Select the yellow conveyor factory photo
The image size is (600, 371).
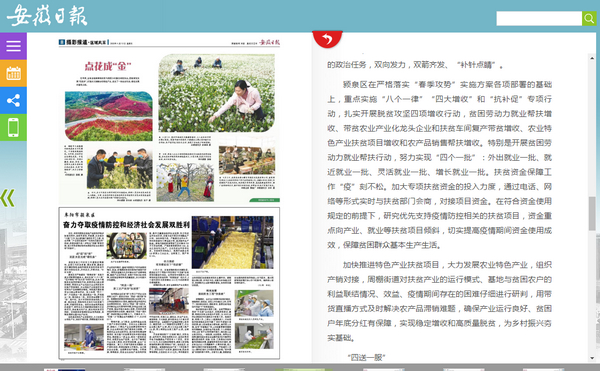pos(233,242)
